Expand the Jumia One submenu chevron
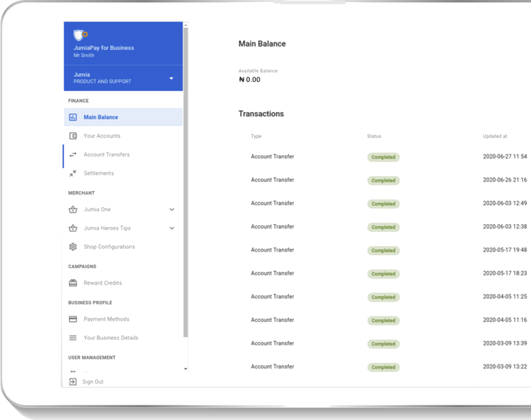This screenshot has width=531, height=420. [x=171, y=209]
